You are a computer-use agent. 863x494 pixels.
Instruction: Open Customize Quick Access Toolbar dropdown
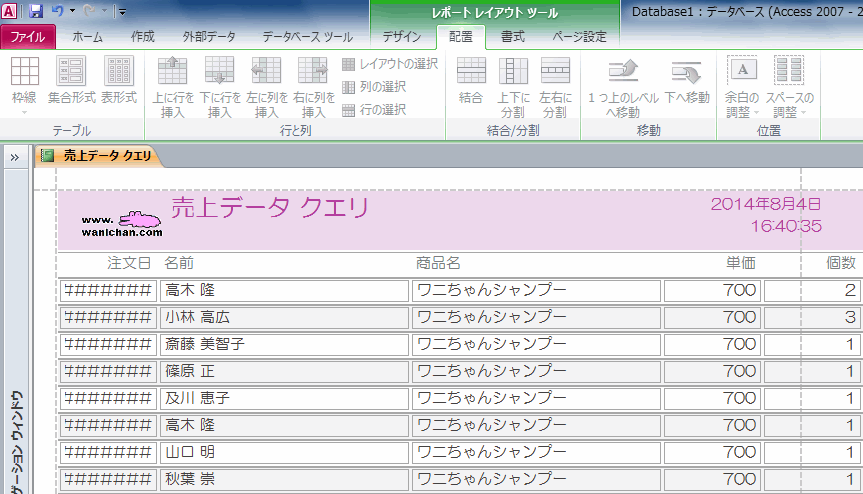pos(122,11)
